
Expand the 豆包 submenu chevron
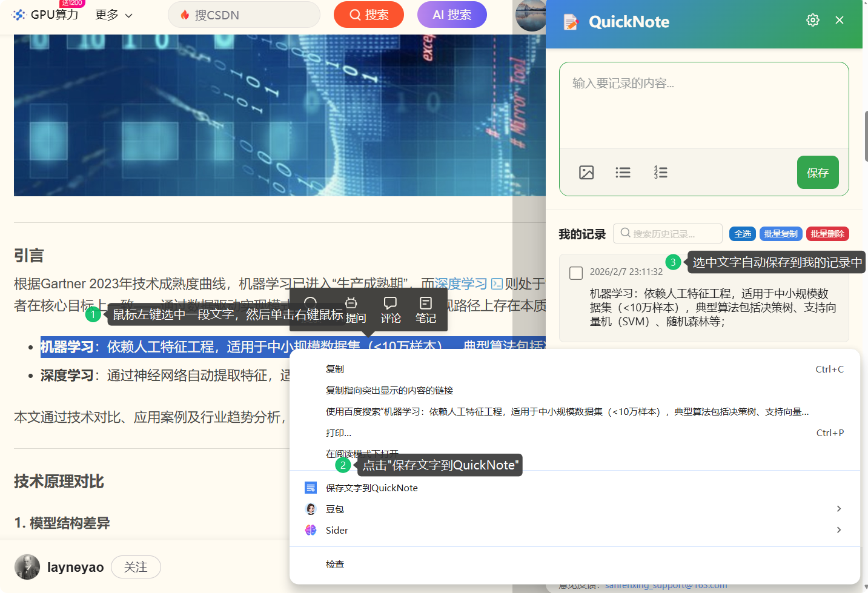839,509
